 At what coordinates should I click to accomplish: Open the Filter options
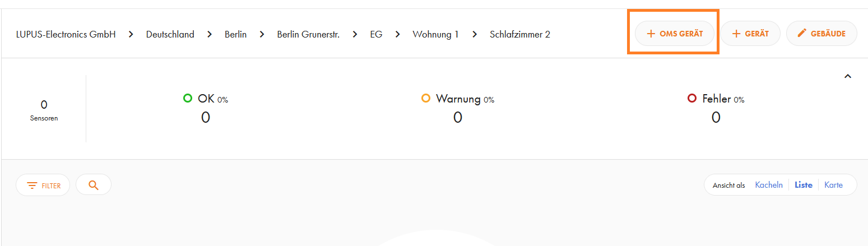point(43,185)
